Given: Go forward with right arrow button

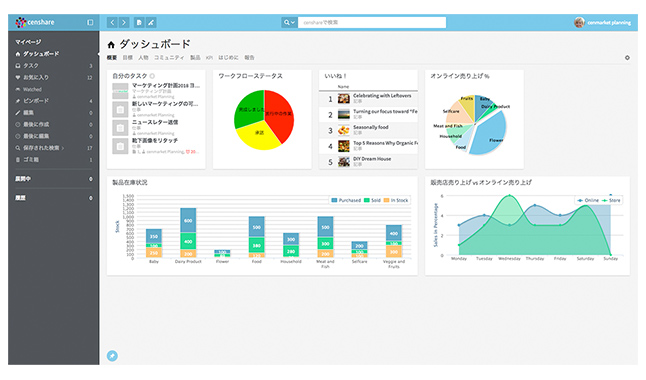Looking at the screenshot, I should [124, 22].
